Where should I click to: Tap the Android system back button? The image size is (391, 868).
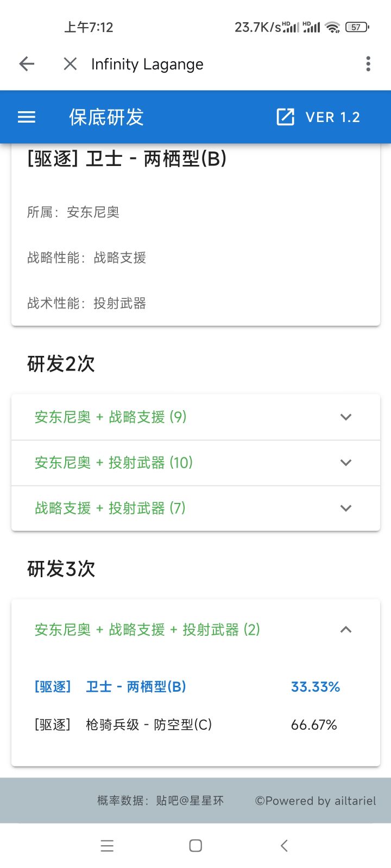click(283, 846)
